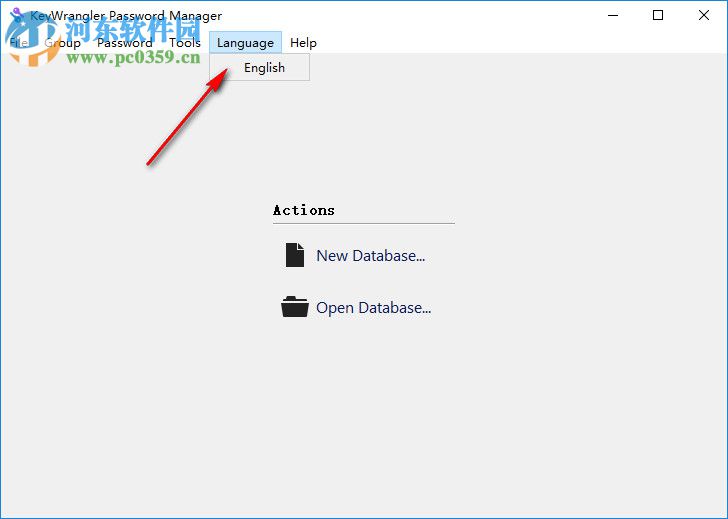
Task: Click the Actions heading text
Action: (304, 210)
